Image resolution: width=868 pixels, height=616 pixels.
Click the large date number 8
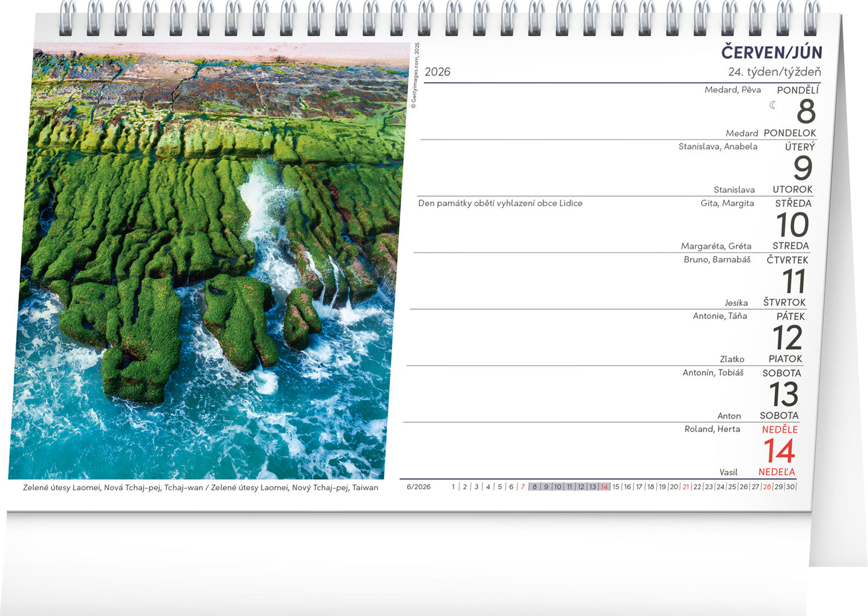(806, 112)
